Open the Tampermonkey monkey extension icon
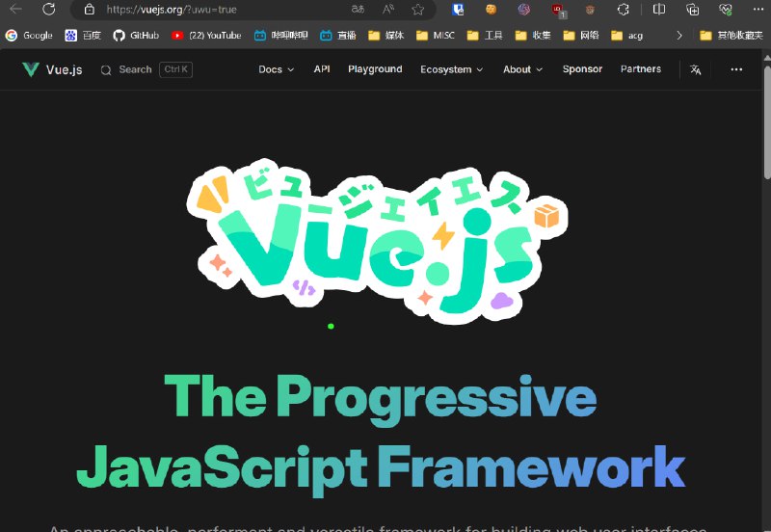 (590, 9)
